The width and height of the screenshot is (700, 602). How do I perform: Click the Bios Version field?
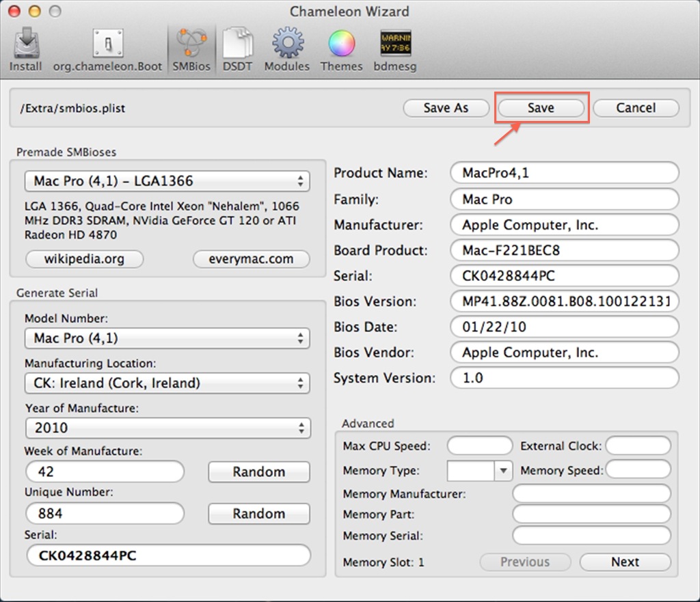pos(565,301)
